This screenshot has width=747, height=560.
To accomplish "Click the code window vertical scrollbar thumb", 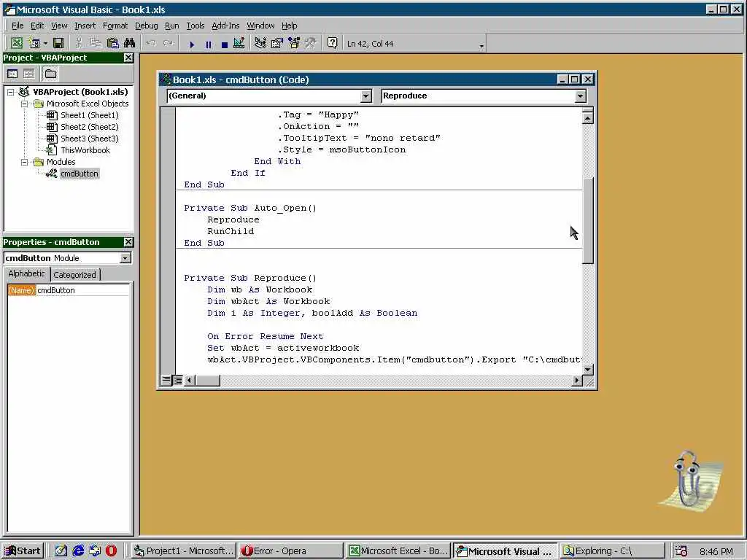I will point(588,220).
